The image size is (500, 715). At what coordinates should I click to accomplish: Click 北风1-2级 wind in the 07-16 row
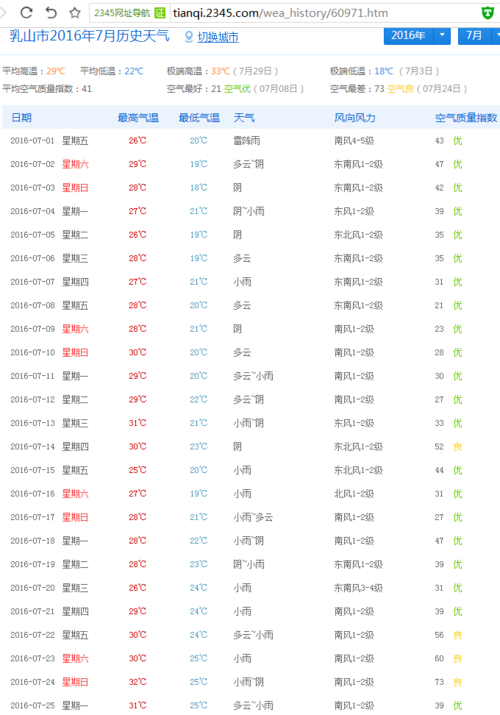354,494
